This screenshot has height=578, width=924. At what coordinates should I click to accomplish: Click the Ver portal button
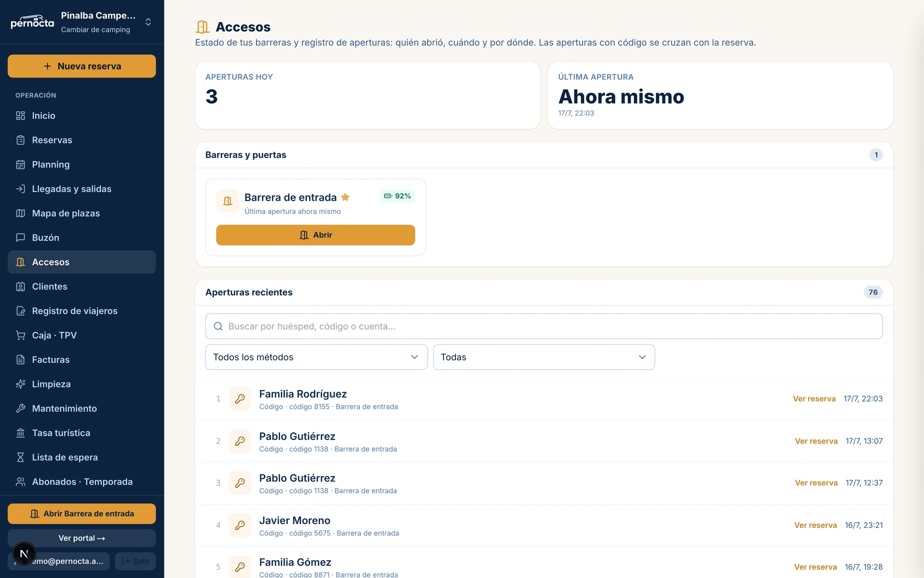pos(82,538)
